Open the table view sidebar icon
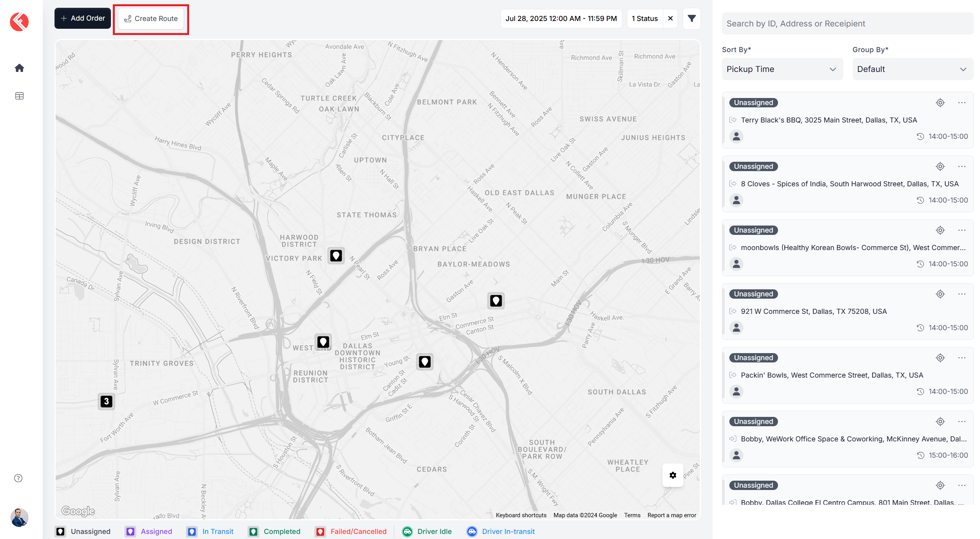This screenshot has width=980, height=539. click(x=19, y=96)
